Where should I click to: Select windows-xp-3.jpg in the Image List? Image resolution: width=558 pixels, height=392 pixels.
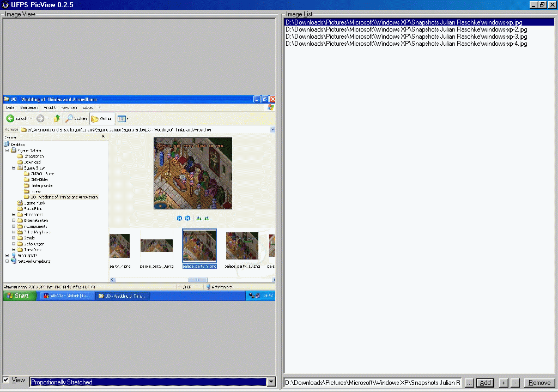coord(419,37)
